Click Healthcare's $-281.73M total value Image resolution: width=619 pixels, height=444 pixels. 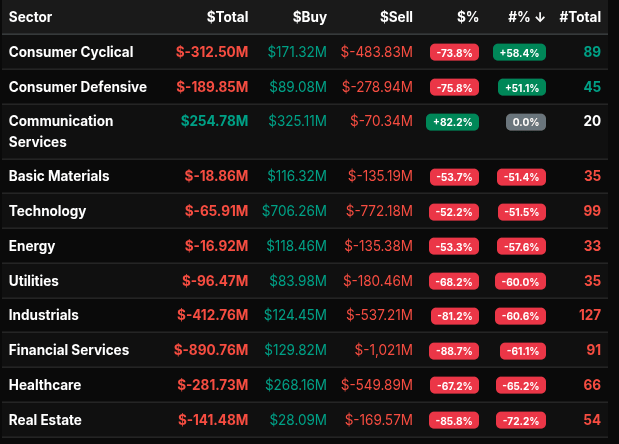pyautogui.click(x=212, y=385)
